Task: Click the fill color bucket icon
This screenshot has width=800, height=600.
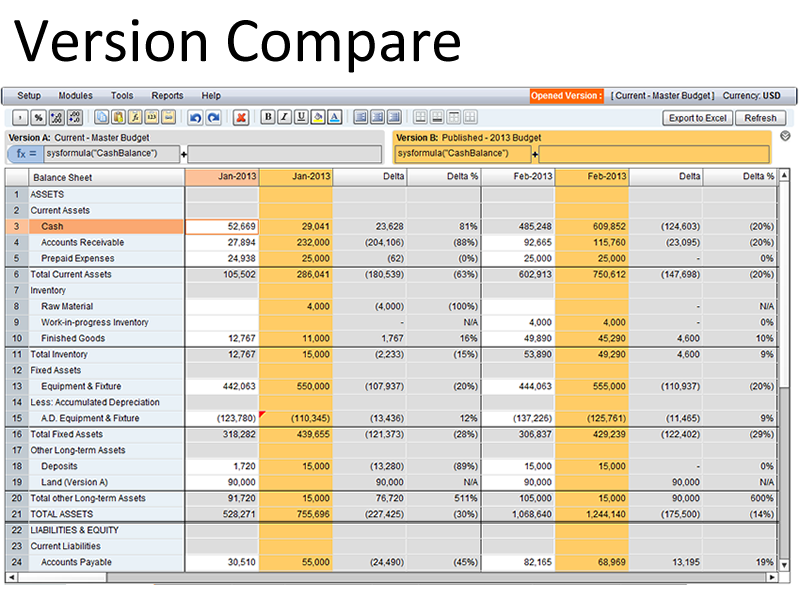Action: (318, 117)
